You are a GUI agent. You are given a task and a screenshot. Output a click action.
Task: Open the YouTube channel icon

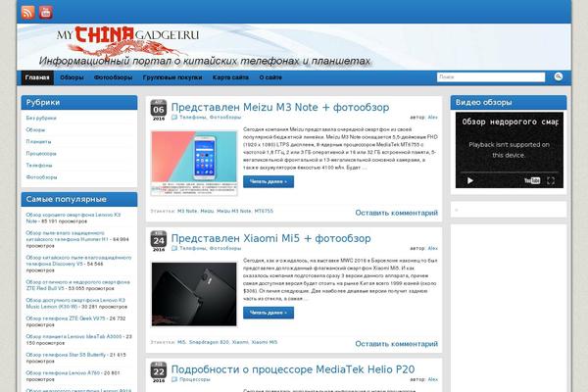(x=46, y=13)
